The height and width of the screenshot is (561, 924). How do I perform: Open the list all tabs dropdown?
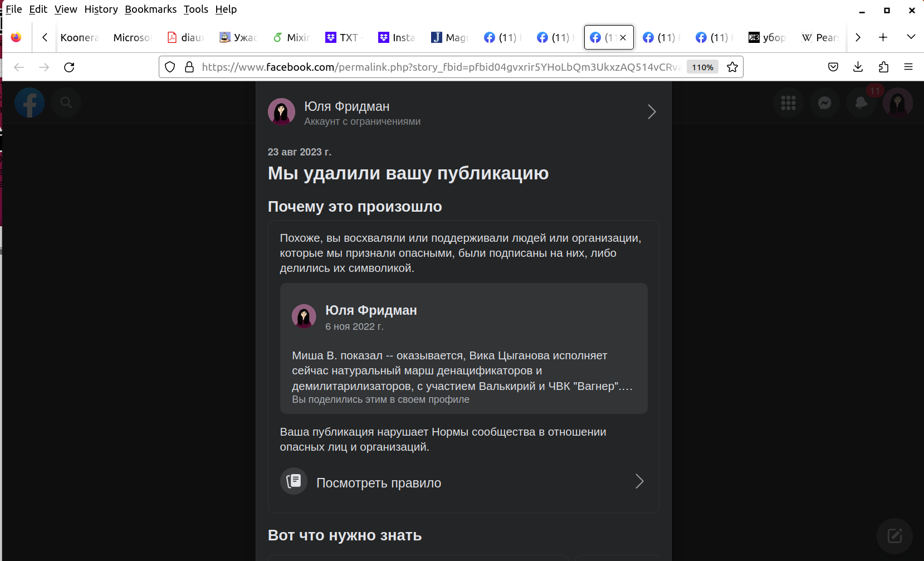point(911,37)
